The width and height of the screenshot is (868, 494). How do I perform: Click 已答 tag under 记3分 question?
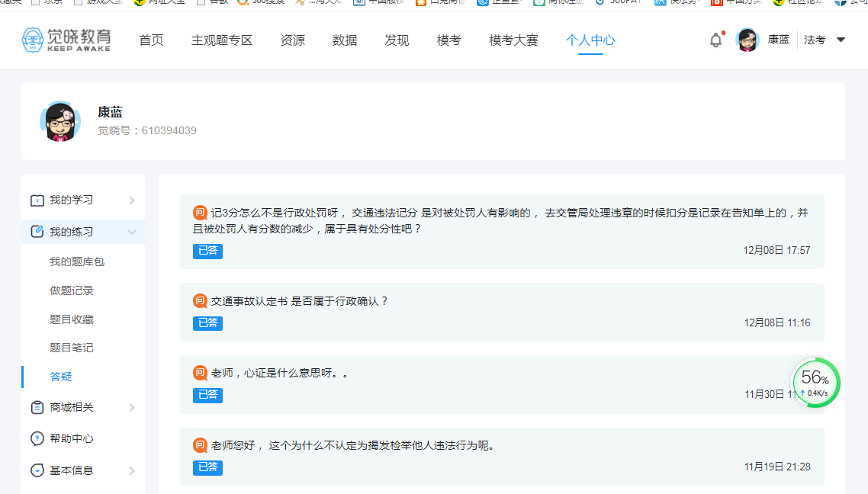coord(207,251)
